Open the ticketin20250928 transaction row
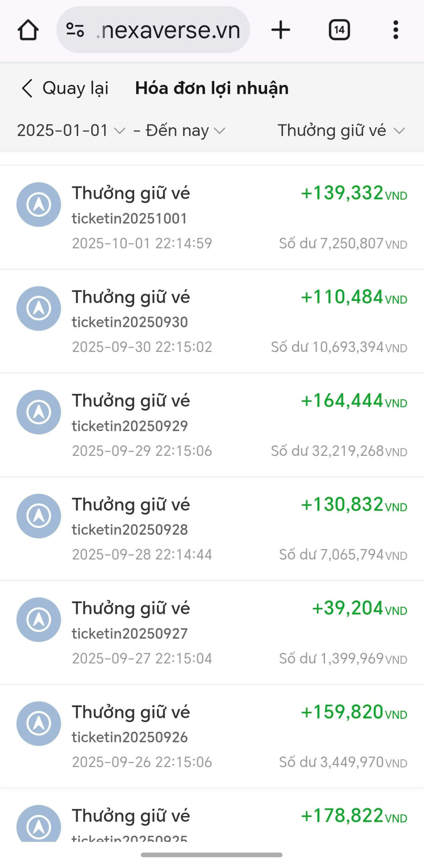Image resolution: width=424 pixels, height=868 pixels. click(x=211, y=529)
